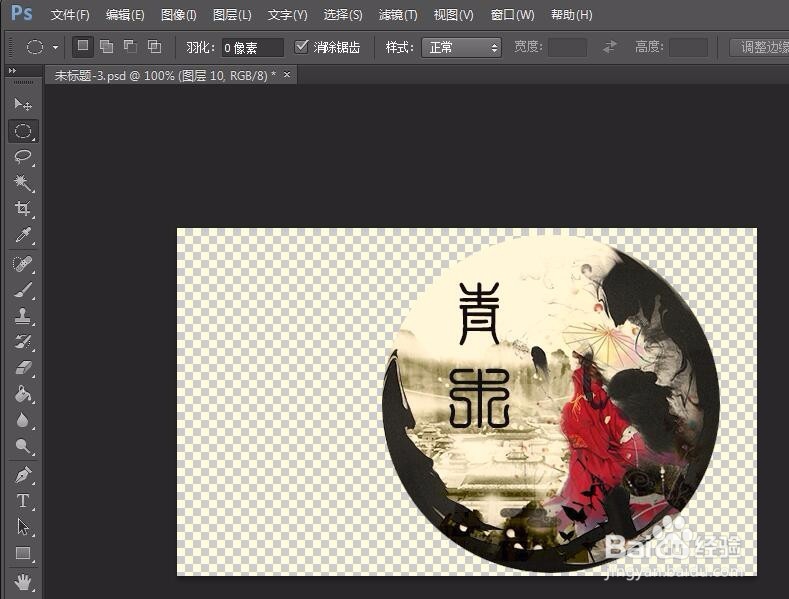Open the 帮助(H) menu
Viewport: 789px width, 599px height.
(x=571, y=15)
